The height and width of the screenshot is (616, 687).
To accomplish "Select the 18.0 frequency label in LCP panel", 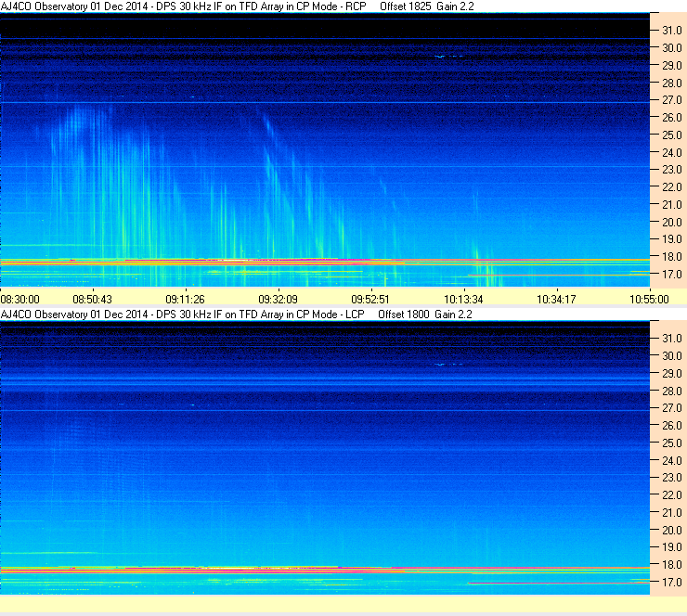I will 671,564.
